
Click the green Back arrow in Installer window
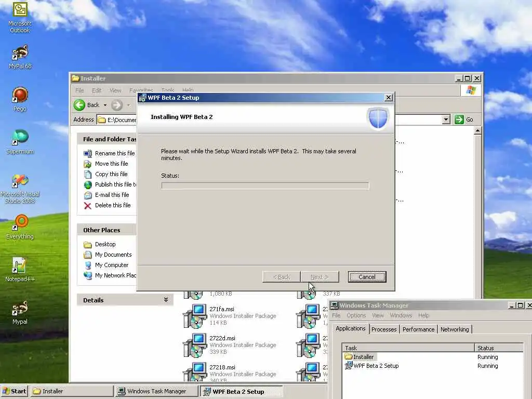click(79, 105)
